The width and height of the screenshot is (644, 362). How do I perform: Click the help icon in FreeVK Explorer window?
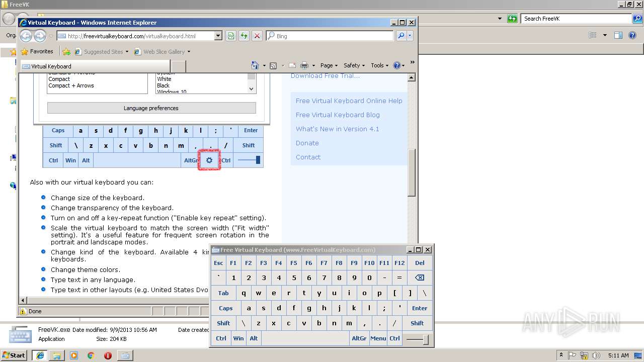[633, 35]
